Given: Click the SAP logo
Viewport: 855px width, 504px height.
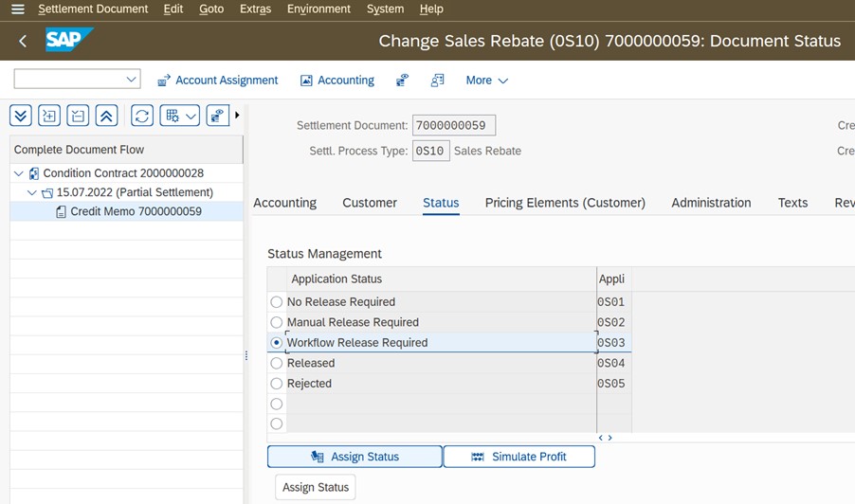Looking at the screenshot, I should tap(68, 40).
